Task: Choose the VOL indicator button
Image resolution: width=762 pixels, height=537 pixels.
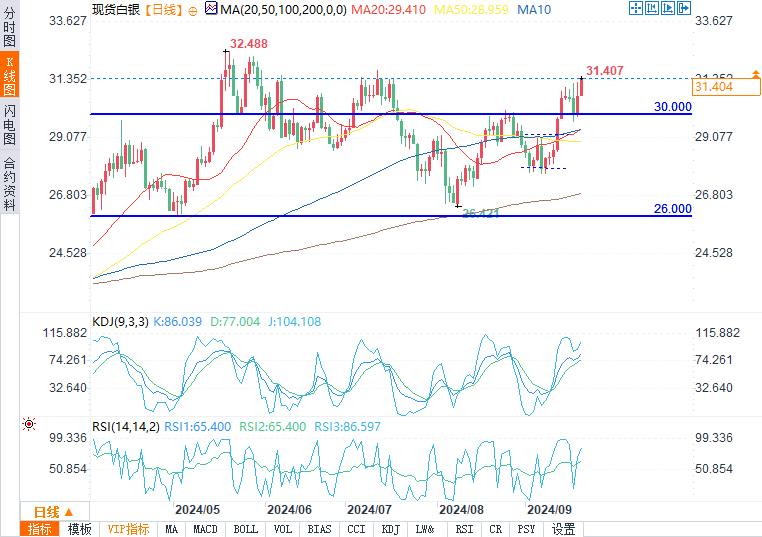Action: (x=282, y=529)
